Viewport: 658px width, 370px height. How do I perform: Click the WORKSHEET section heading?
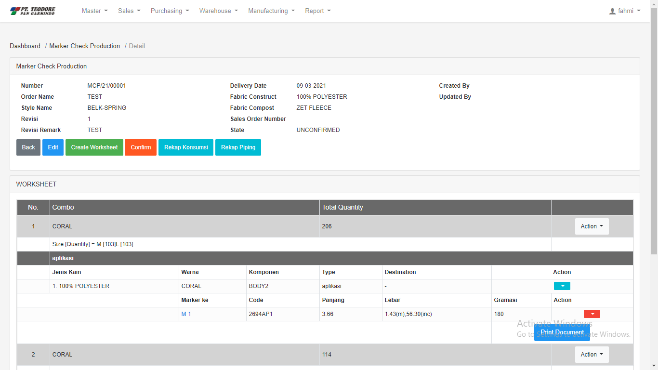point(36,184)
